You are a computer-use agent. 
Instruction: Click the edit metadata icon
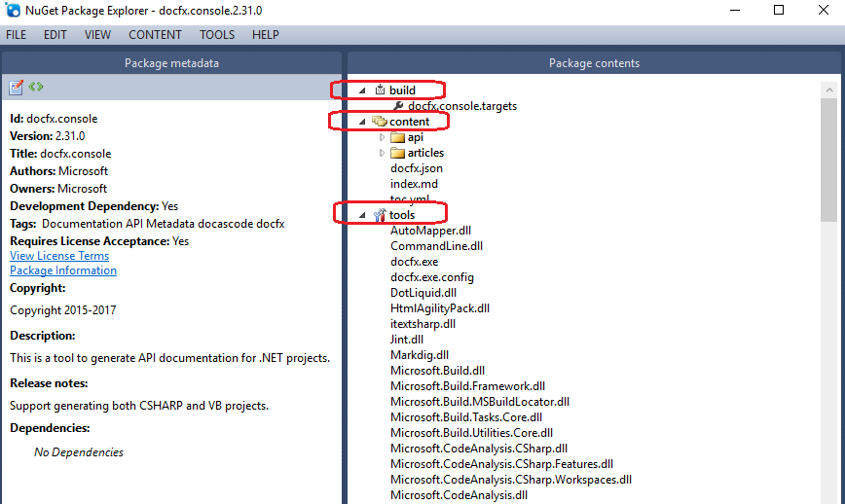(x=17, y=88)
